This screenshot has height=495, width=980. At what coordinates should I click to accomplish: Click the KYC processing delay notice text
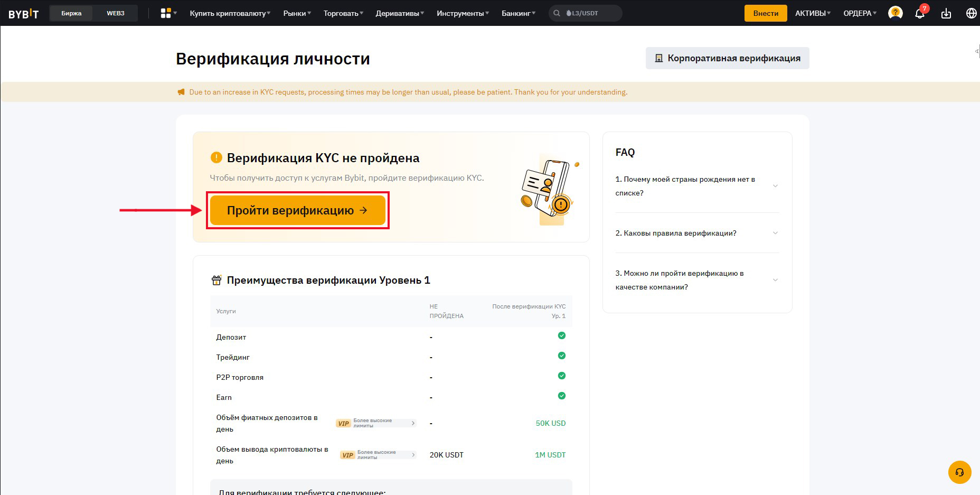tap(408, 92)
